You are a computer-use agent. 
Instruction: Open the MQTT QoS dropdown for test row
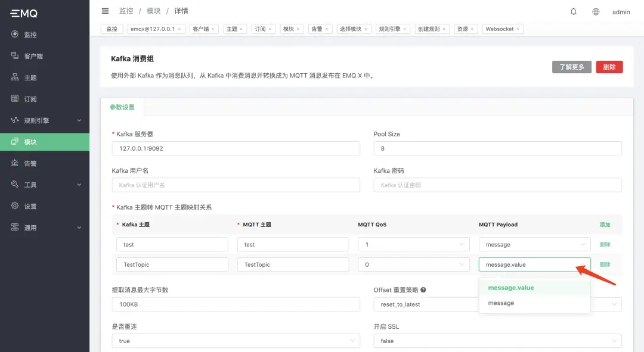(414, 244)
